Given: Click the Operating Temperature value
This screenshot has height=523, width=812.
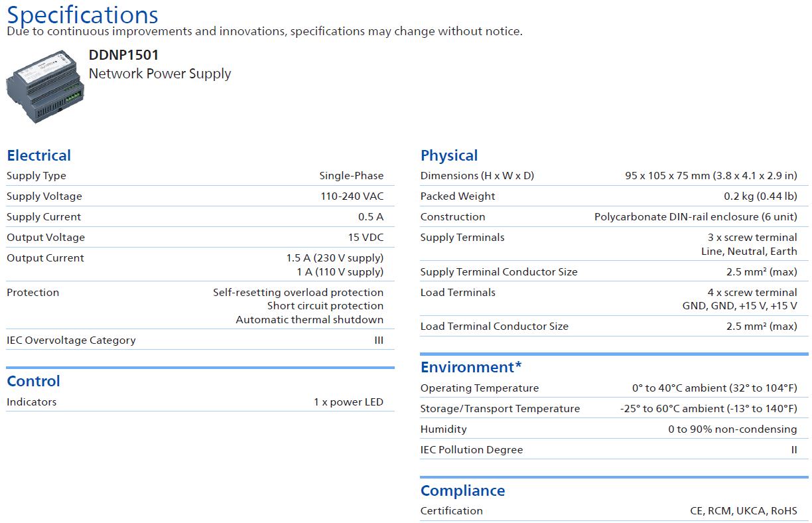Looking at the screenshot, I should pyautogui.click(x=714, y=388).
